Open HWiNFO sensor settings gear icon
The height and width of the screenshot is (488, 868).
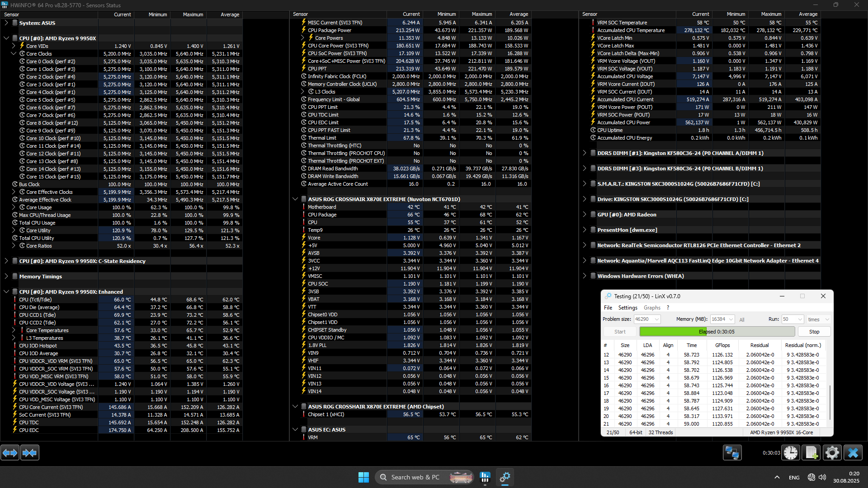pos(832,452)
